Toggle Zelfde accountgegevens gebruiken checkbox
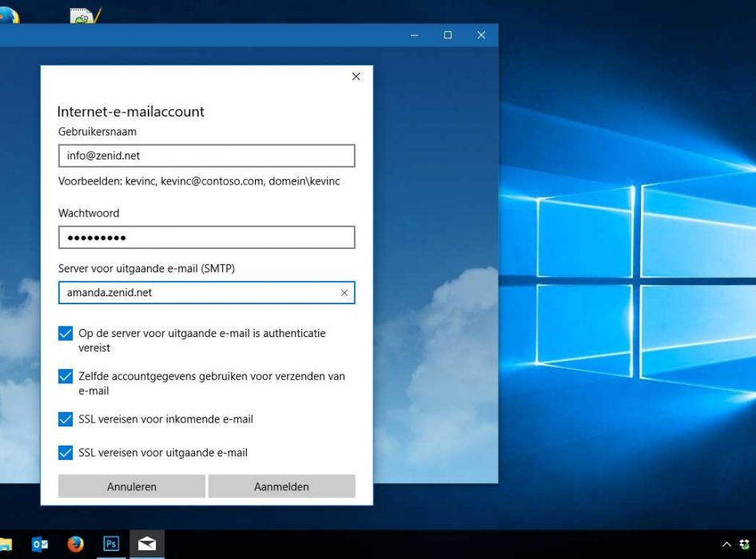The height and width of the screenshot is (559, 756). click(x=66, y=376)
